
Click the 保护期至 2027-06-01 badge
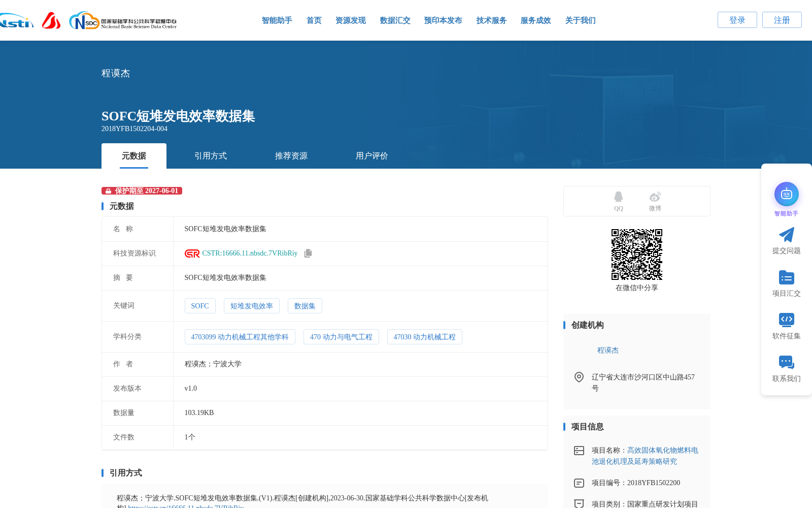click(142, 191)
